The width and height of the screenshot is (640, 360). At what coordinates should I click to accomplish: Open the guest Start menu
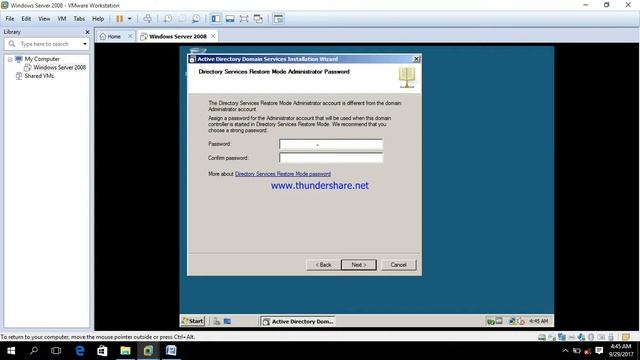click(x=193, y=321)
